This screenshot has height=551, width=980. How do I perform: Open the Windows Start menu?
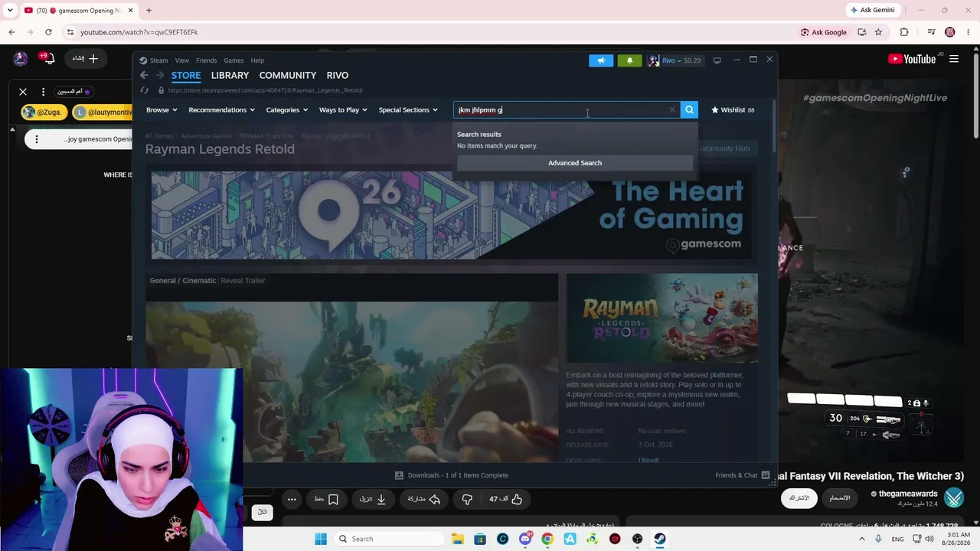320,539
